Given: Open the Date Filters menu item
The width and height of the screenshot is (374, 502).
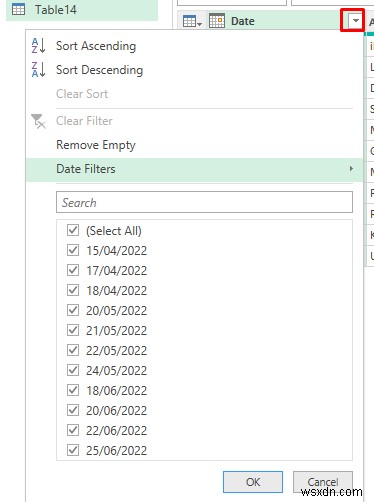Looking at the screenshot, I should [x=194, y=169].
